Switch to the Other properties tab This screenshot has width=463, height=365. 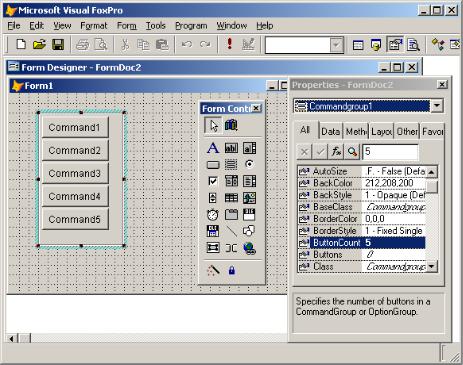click(x=407, y=132)
